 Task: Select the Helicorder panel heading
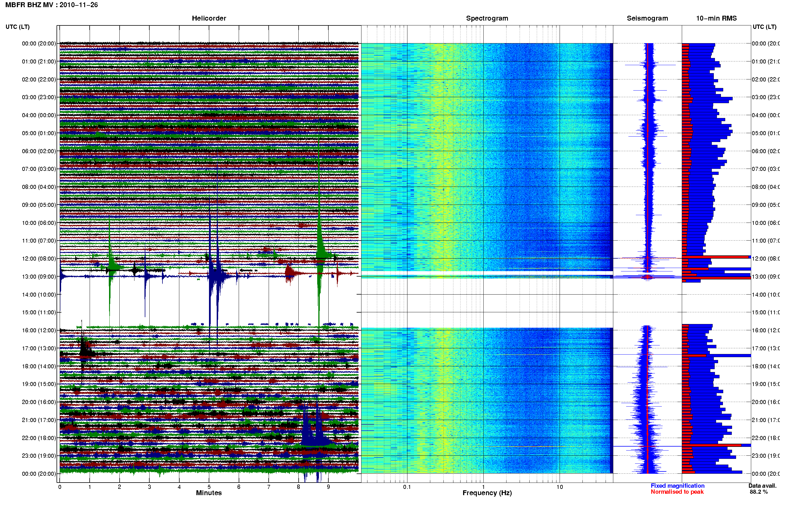[209, 18]
